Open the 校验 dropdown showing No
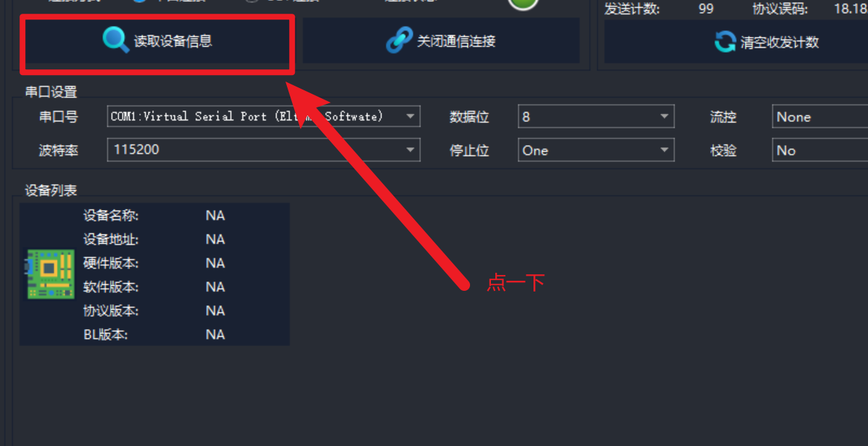This screenshot has height=446, width=868. pos(820,150)
